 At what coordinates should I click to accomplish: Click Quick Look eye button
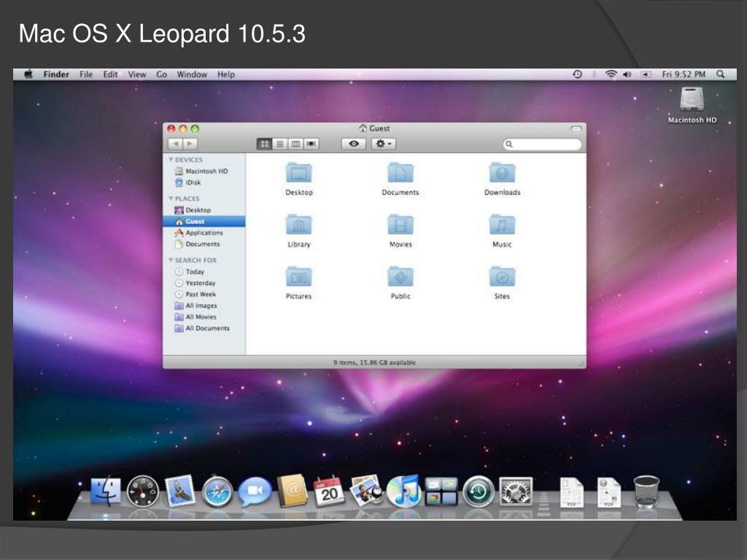(354, 144)
